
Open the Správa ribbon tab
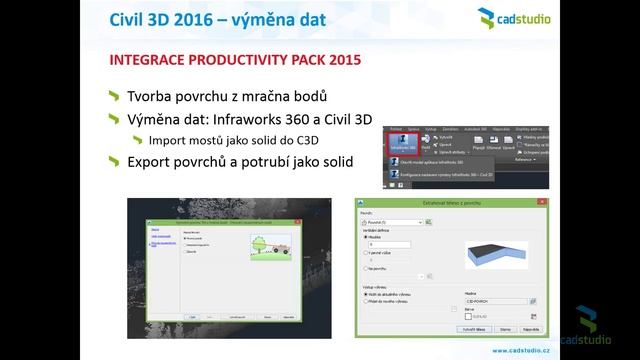tap(413, 129)
